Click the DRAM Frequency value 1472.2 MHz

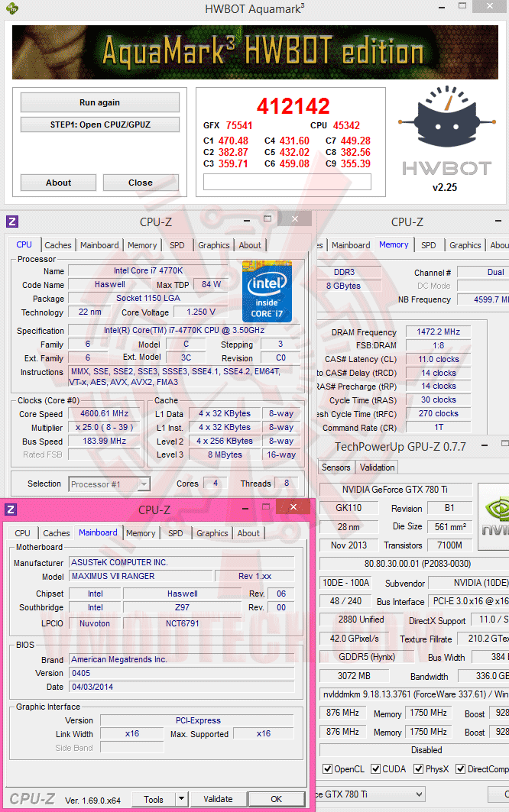coord(439,332)
